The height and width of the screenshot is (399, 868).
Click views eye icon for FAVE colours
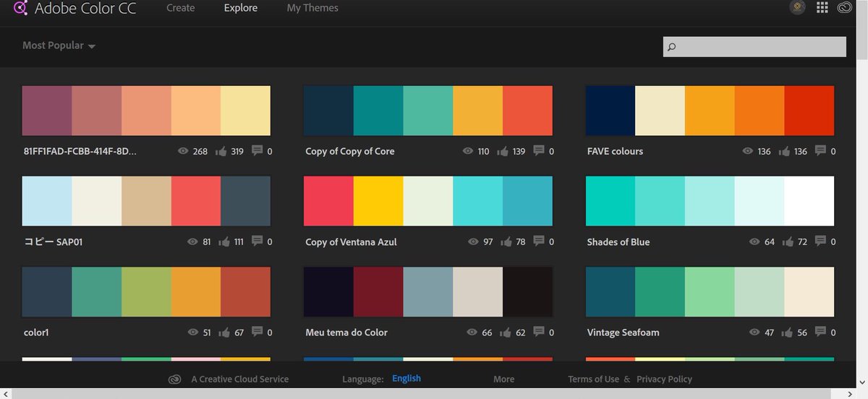pos(748,151)
